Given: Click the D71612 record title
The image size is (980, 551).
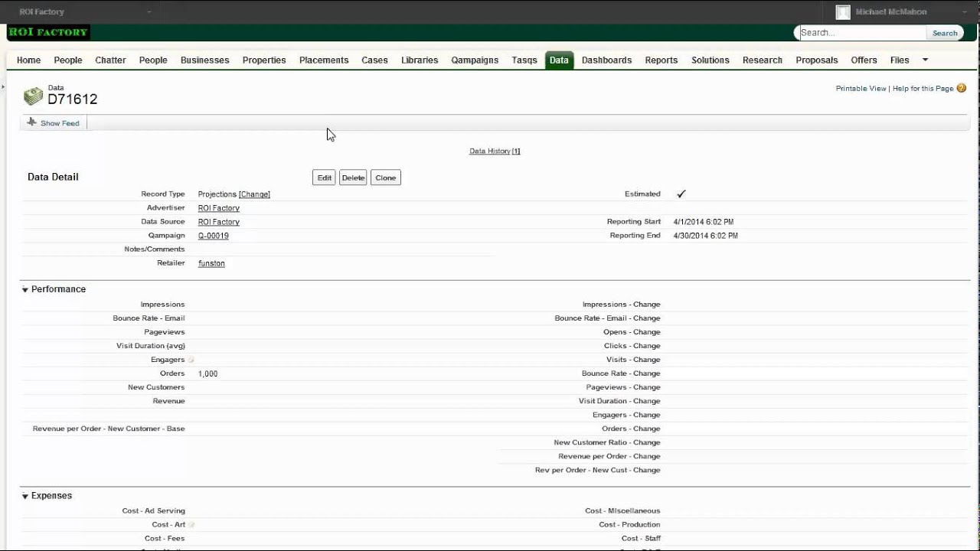Looking at the screenshot, I should click(x=72, y=99).
